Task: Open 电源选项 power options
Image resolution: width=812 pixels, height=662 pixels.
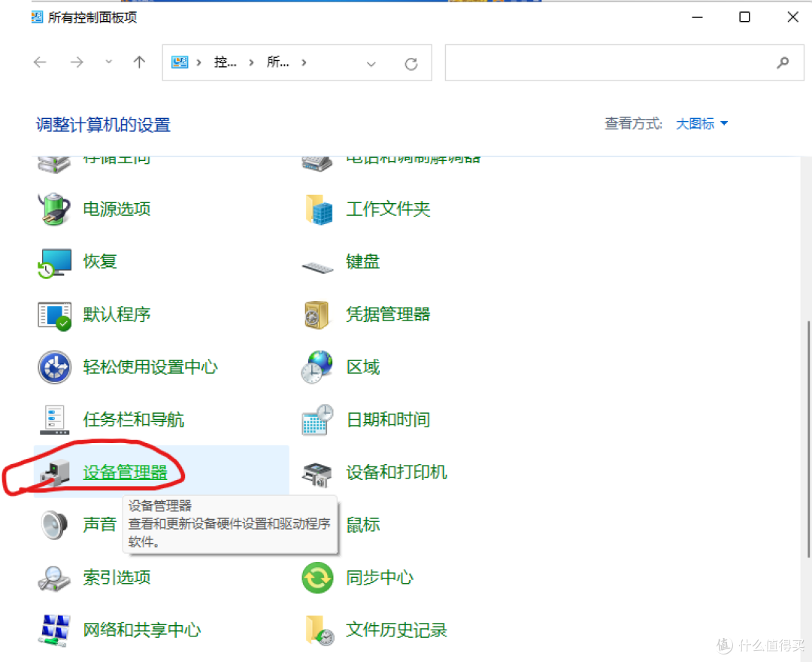Action: (117, 209)
